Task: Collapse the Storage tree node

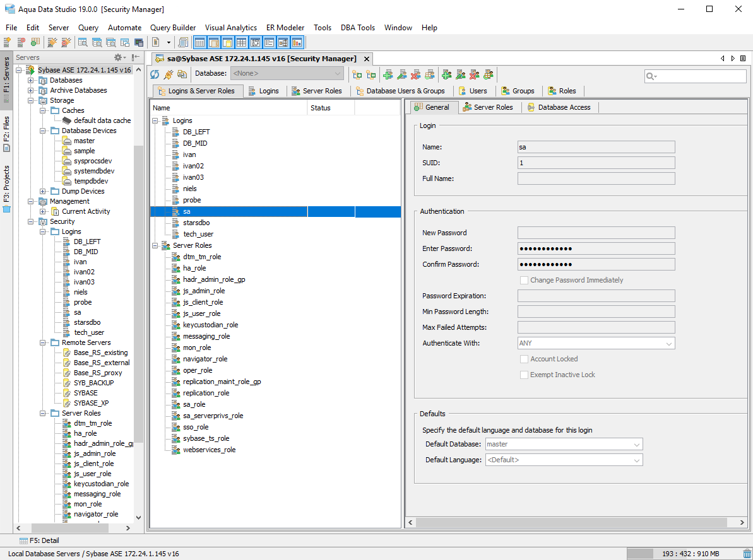Action: (x=31, y=100)
